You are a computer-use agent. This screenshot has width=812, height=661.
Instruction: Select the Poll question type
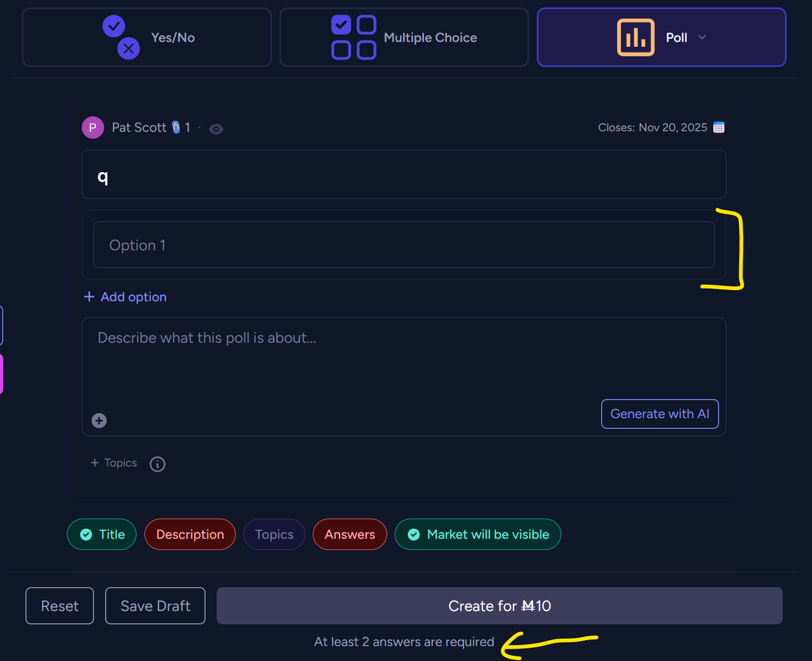pyautogui.click(x=662, y=37)
